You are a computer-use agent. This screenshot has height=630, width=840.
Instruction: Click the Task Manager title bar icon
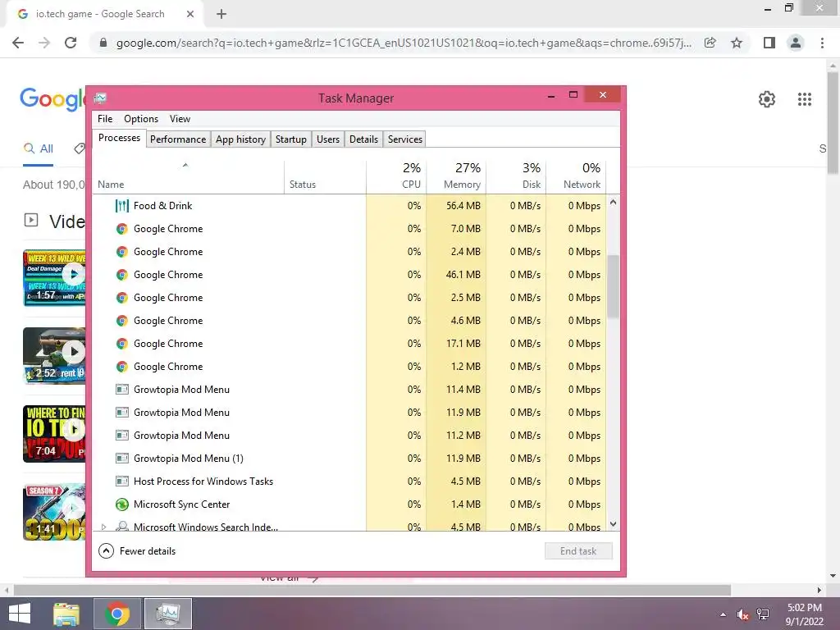[x=100, y=98]
